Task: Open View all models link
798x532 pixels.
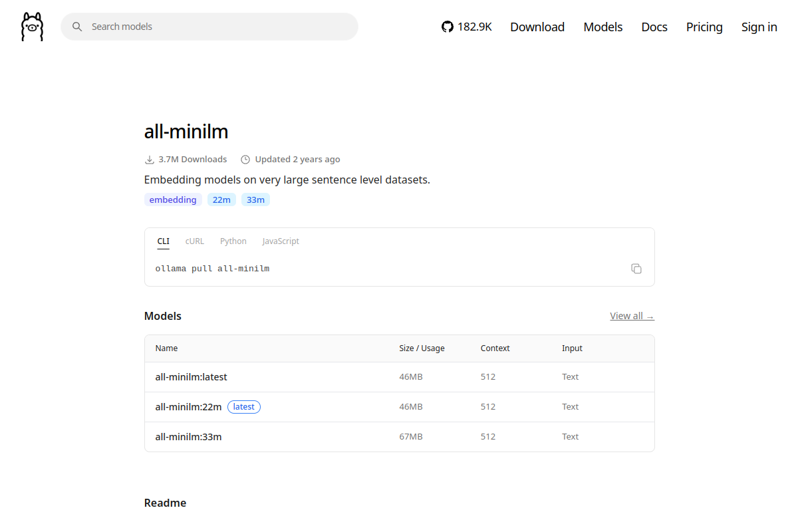Action: tap(632, 316)
